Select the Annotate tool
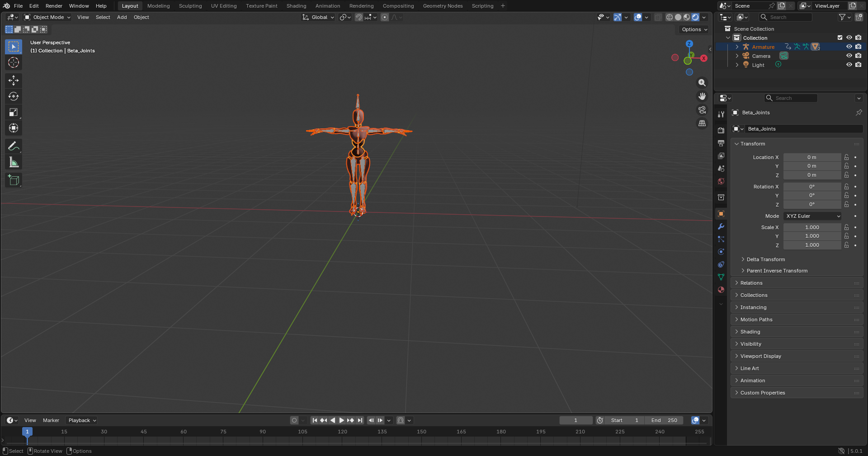The height and width of the screenshot is (456, 868). [x=14, y=146]
